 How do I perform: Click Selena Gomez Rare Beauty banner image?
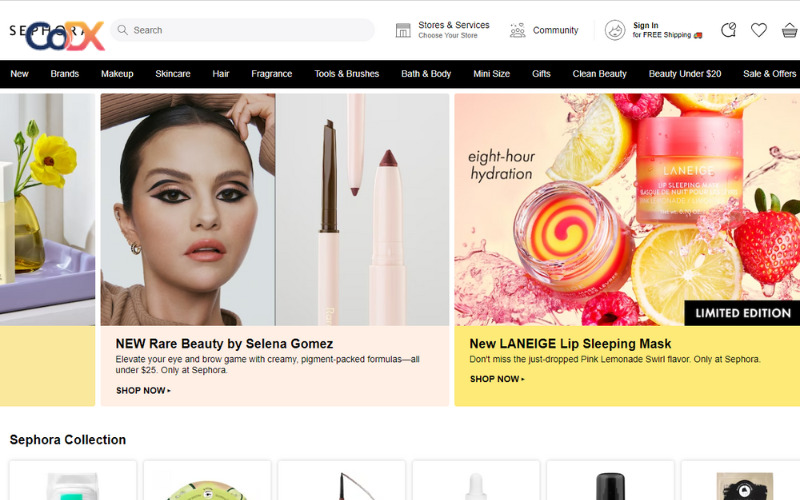[x=274, y=210]
